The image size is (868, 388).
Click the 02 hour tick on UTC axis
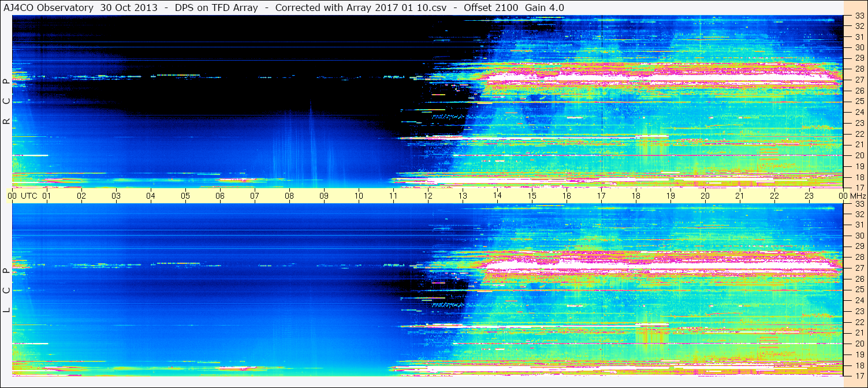[x=81, y=196]
